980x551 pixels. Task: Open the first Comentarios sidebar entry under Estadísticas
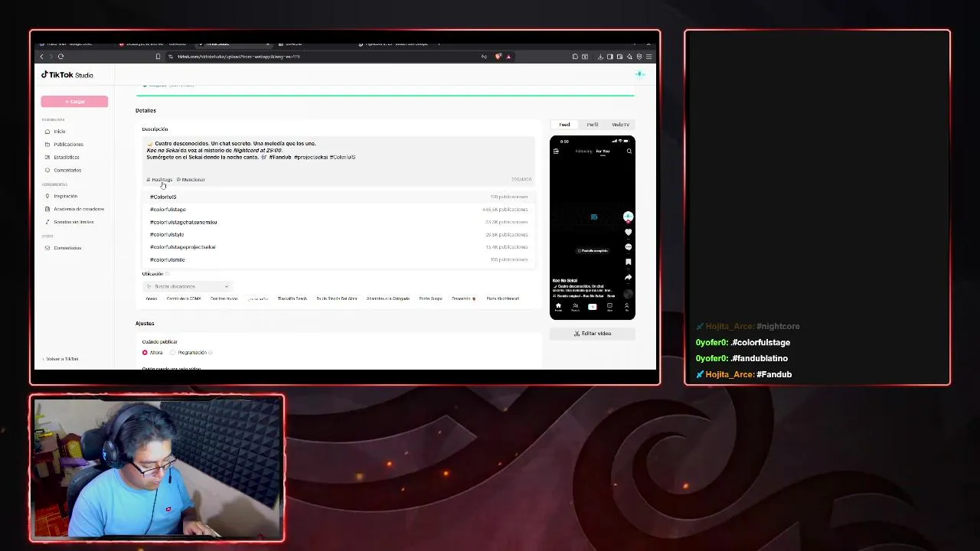67,171
